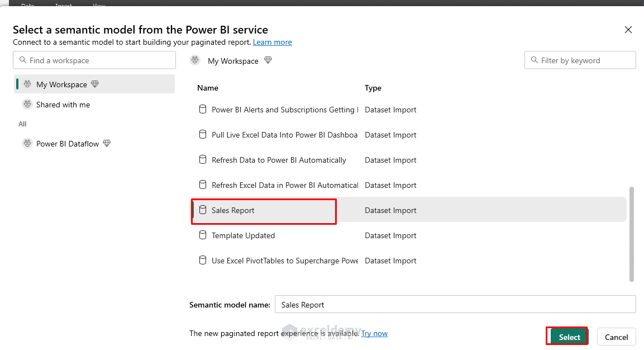Click the dataset icon for Template Updated
Image resolution: width=644 pixels, height=350 pixels.
coord(203,235)
